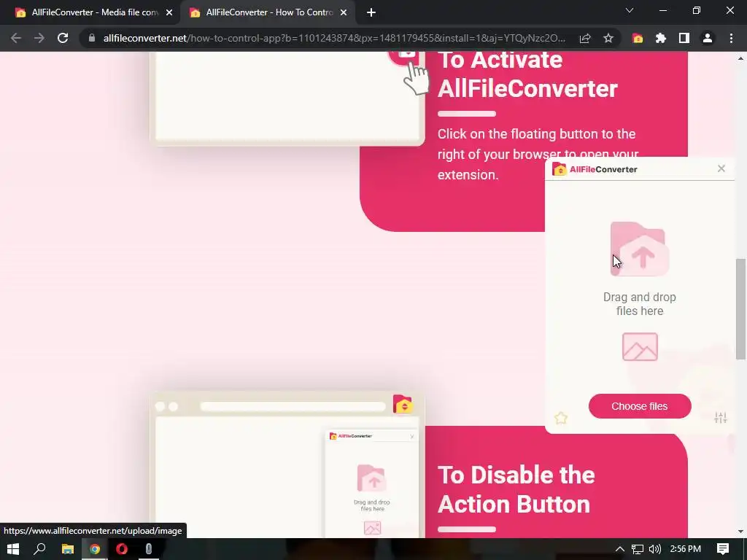Viewport: 747px width, 560px height.
Task: Expand the tab search chevron
Action: pyautogui.click(x=630, y=10)
